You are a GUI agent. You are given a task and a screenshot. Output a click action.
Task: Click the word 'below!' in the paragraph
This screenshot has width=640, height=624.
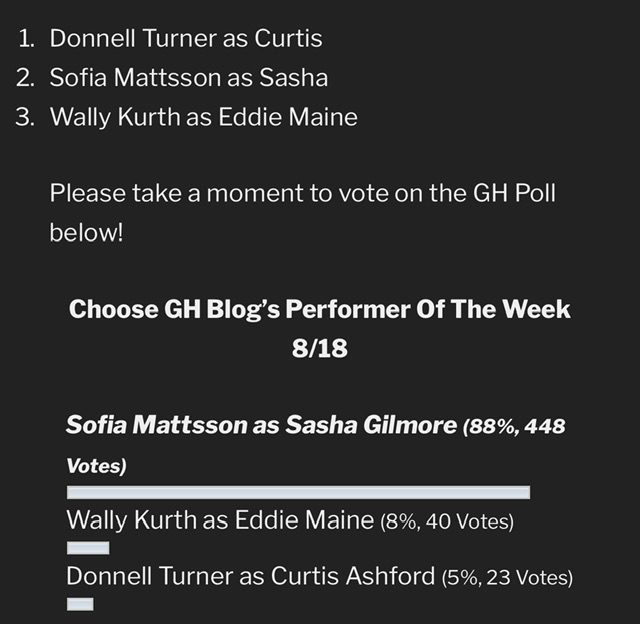pyautogui.click(x=86, y=233)
